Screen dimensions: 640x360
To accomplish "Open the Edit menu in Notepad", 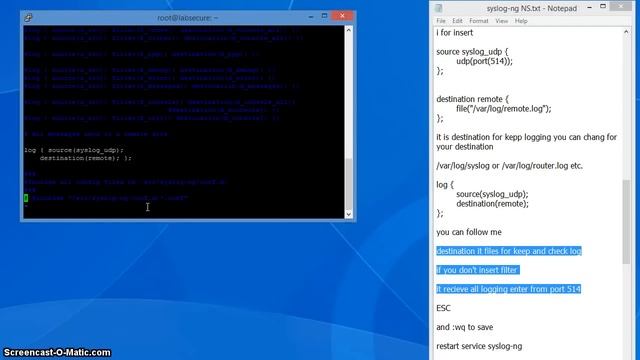I will pyautogui.click(x=457, y=21).
